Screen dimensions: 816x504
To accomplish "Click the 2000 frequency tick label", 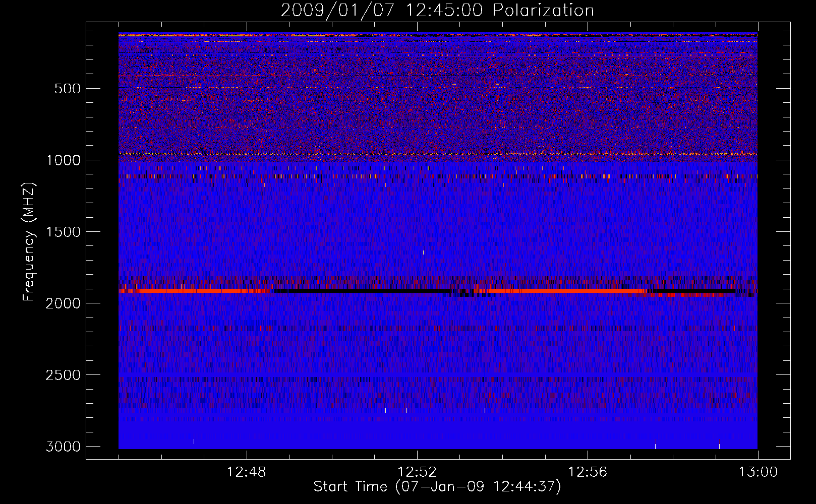I will tap(63, 303).
